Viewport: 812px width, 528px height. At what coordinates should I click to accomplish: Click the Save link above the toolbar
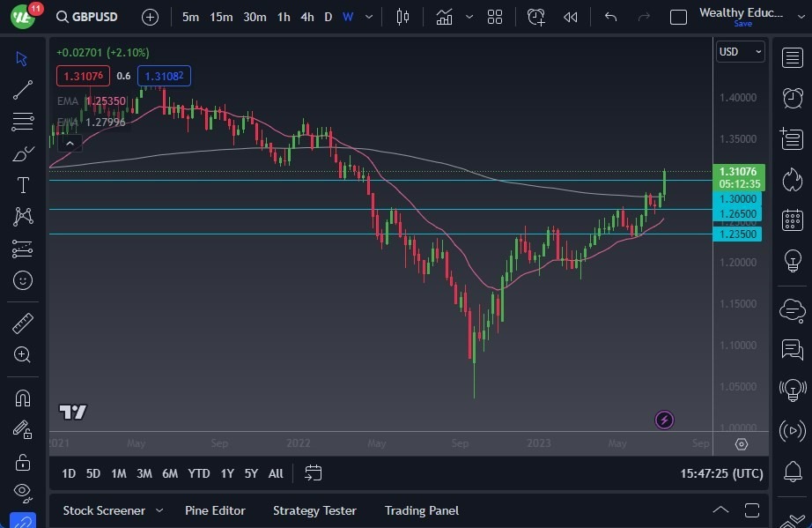(742, 22)
